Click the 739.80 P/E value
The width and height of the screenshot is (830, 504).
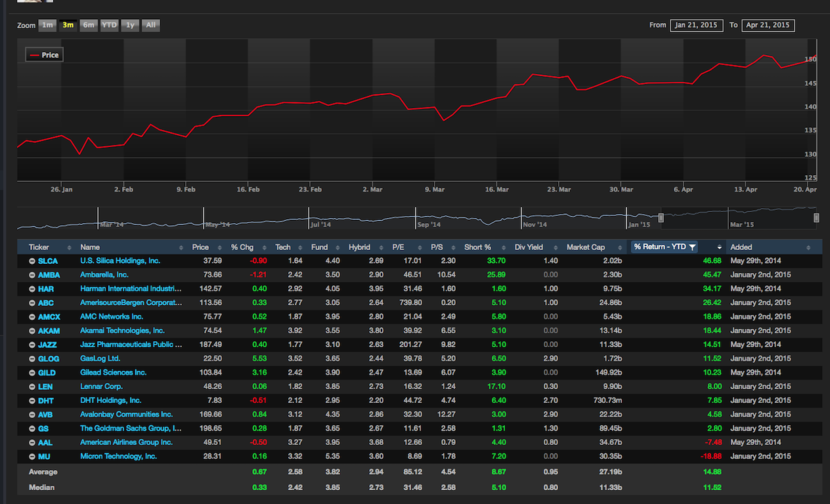click(x=409, y=303)
